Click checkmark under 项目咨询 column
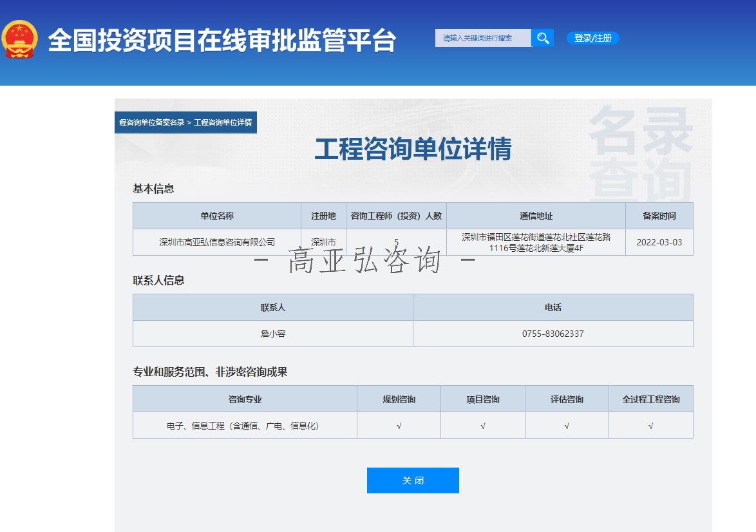 coord(483,426)
